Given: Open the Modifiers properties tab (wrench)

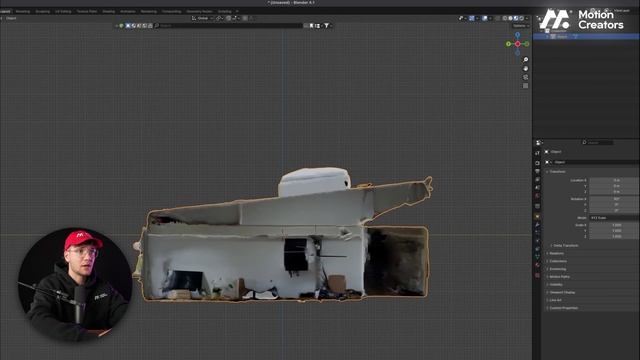Looking at the screenshot, I should click(x=537, y=224).
